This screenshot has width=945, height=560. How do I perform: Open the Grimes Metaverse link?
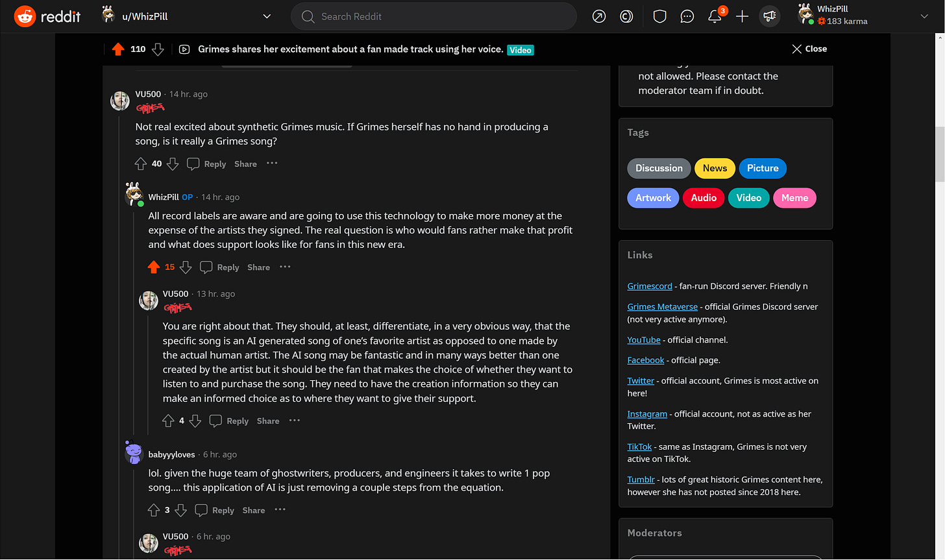(x=662, y=307)
